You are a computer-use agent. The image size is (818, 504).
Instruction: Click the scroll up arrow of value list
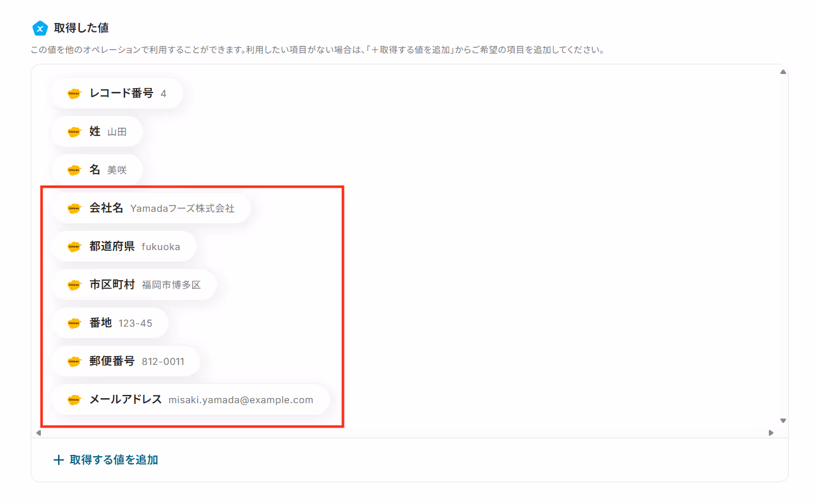783,71
